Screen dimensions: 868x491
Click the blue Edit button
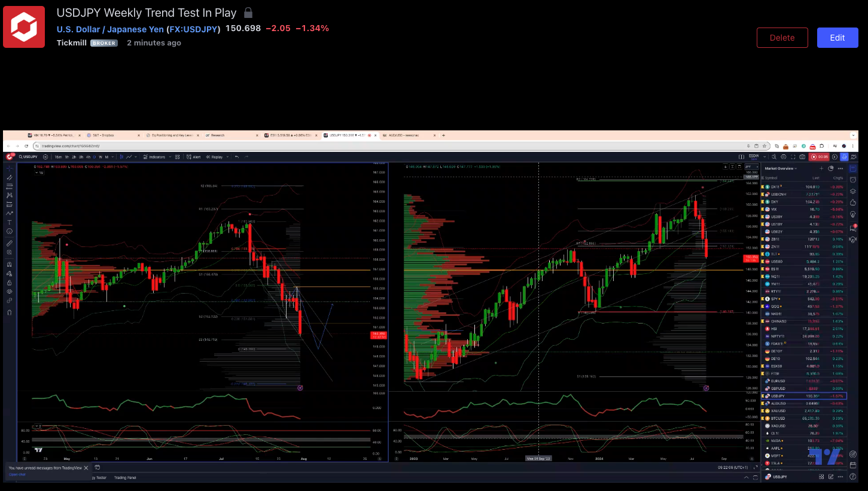837,38
